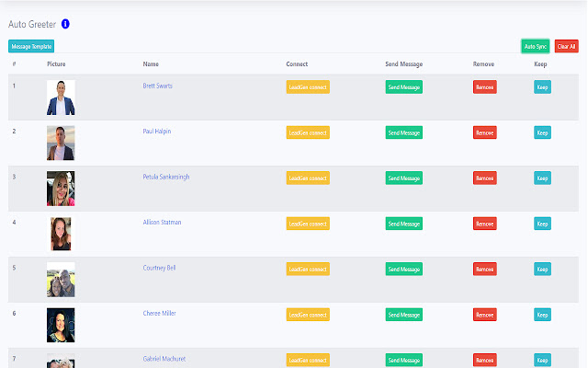
Task: Click the Picture column header
Action: click(x=56, y=63)
